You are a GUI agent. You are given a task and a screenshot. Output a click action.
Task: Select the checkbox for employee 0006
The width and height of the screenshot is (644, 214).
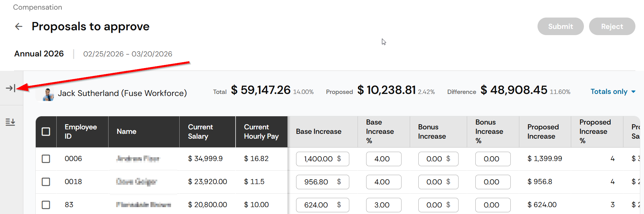click(x=46, y=159)
